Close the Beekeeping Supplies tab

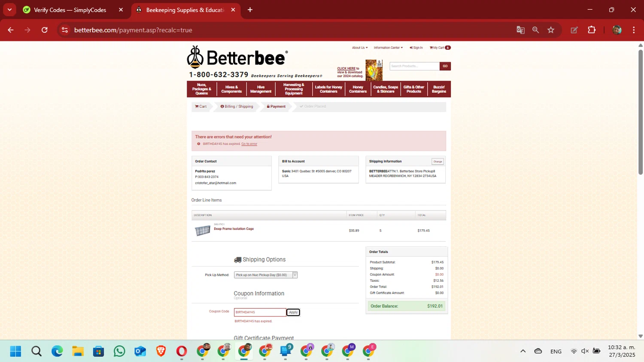pyautogui.click(x=233, y=10)
